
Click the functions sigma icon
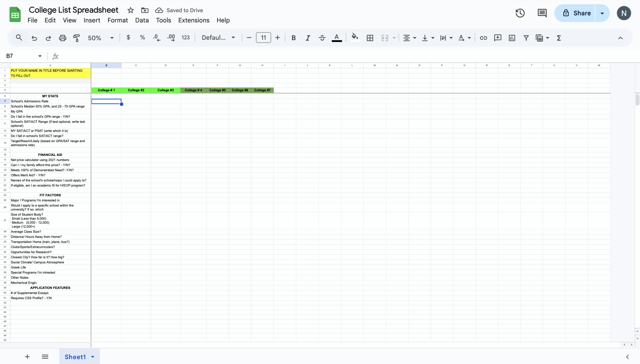point(559,38)
